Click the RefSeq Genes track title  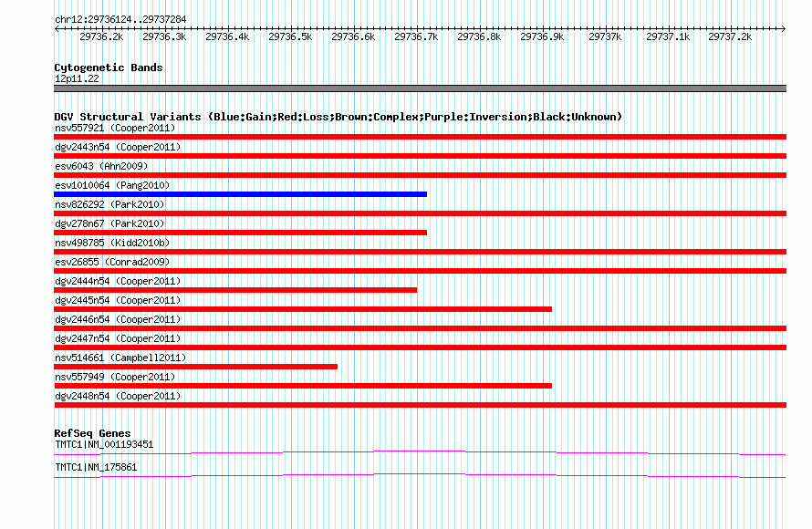click(92, 433)
